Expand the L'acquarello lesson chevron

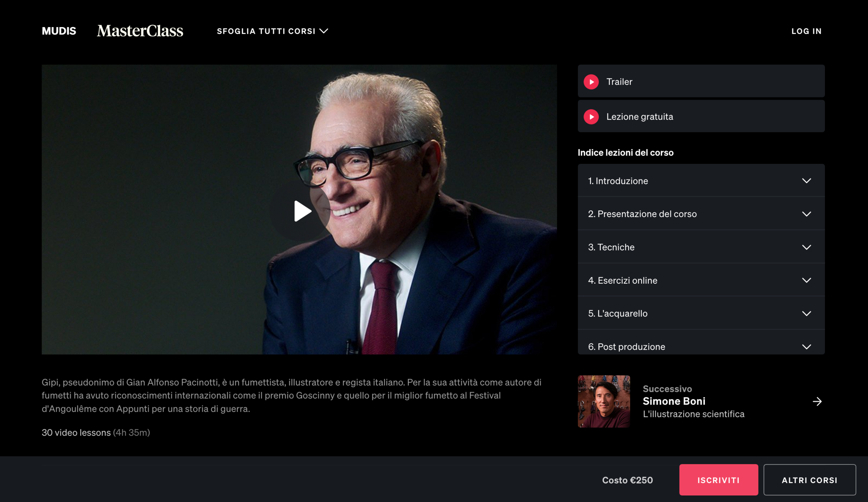[x=806, y=313]
